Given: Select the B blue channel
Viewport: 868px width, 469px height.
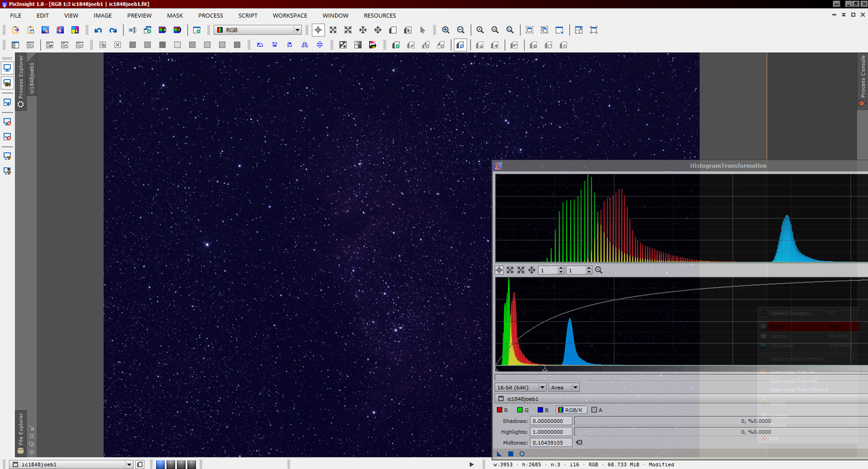Looking at the screenshot, I should 542,410.
